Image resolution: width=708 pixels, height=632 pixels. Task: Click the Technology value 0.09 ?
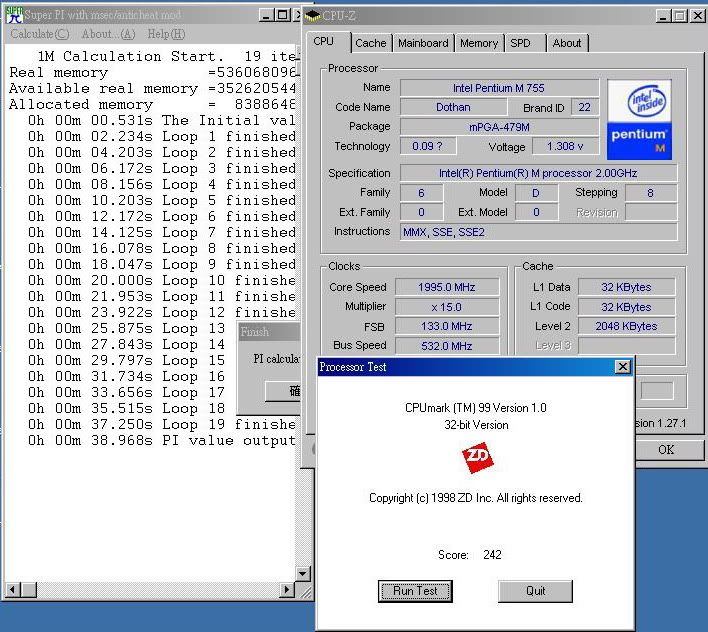coord(427,146)
